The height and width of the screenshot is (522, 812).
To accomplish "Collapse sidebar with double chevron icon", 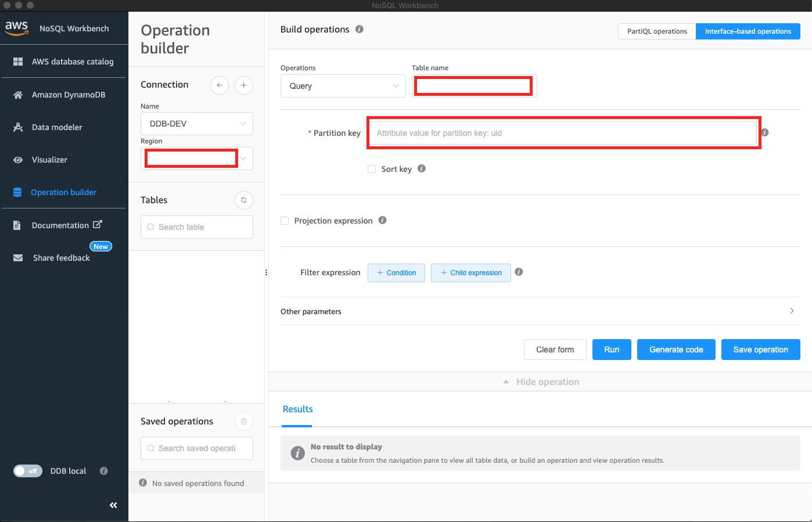I will (113, 505).
